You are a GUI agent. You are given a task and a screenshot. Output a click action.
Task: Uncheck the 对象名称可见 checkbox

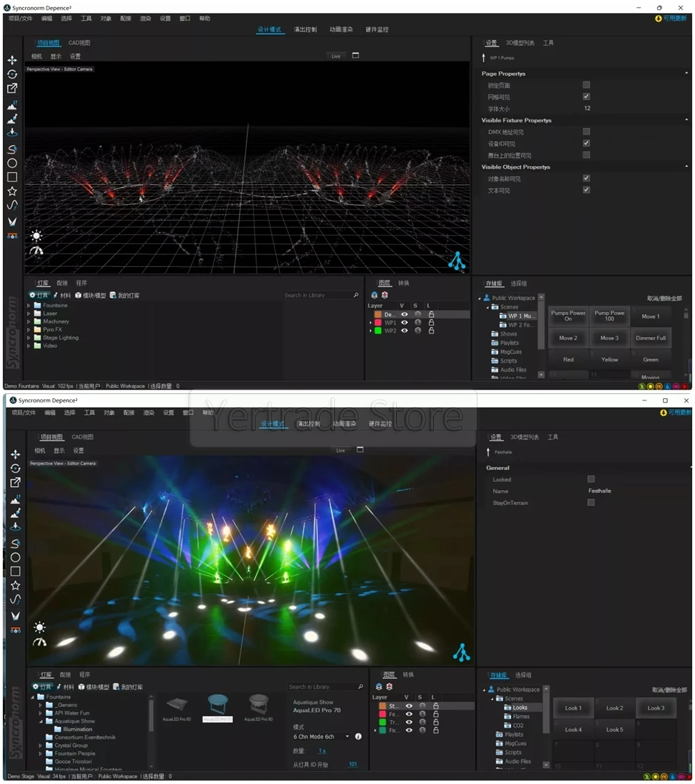[x=587, y=178]
